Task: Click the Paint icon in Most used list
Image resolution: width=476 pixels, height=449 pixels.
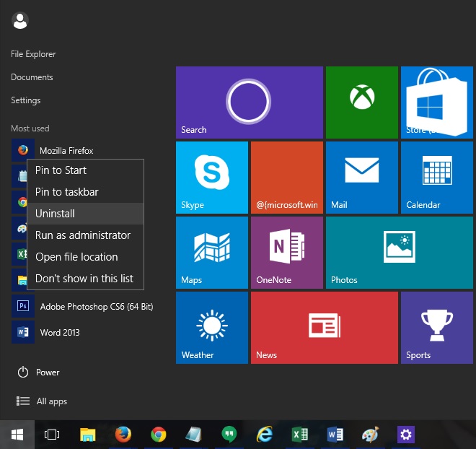Action: pyautogui.click(x=21, y=228)
